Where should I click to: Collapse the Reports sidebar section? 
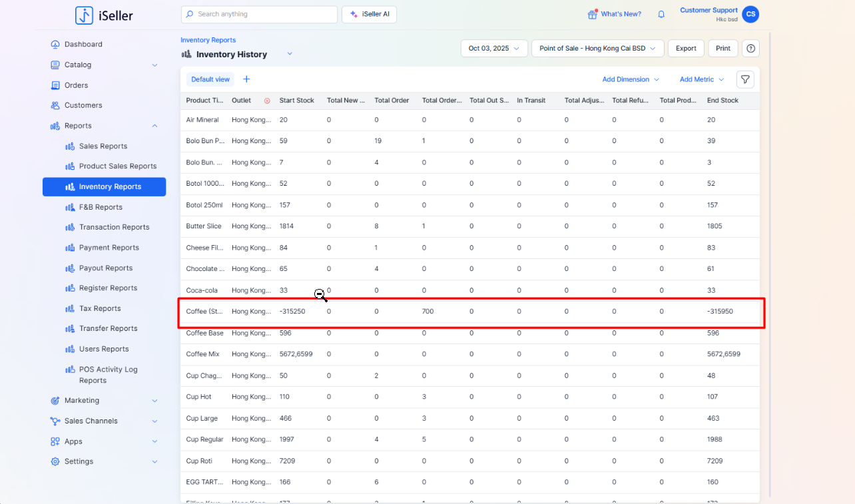154,126
